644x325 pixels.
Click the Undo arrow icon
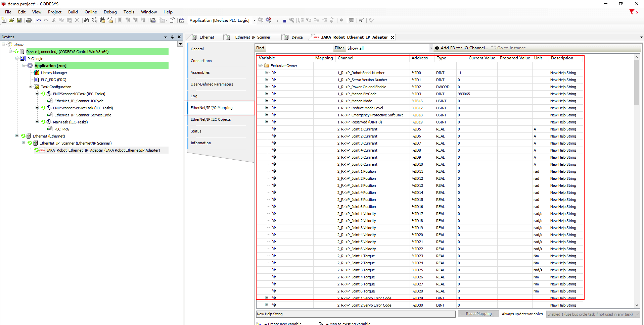[x=39, y=20]
